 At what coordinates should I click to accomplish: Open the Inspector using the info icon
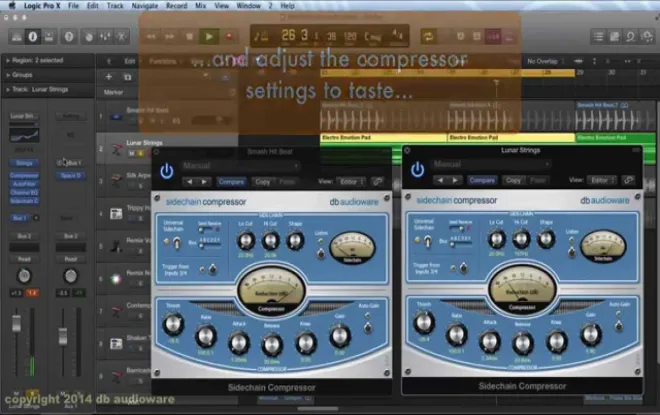(x=32, y=37)
